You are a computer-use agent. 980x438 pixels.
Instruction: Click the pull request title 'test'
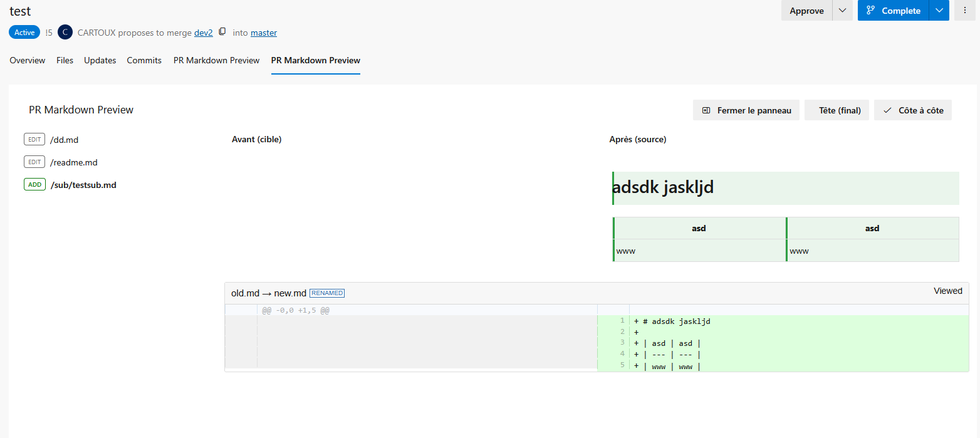pyautogui.click(x=20, y=11)
